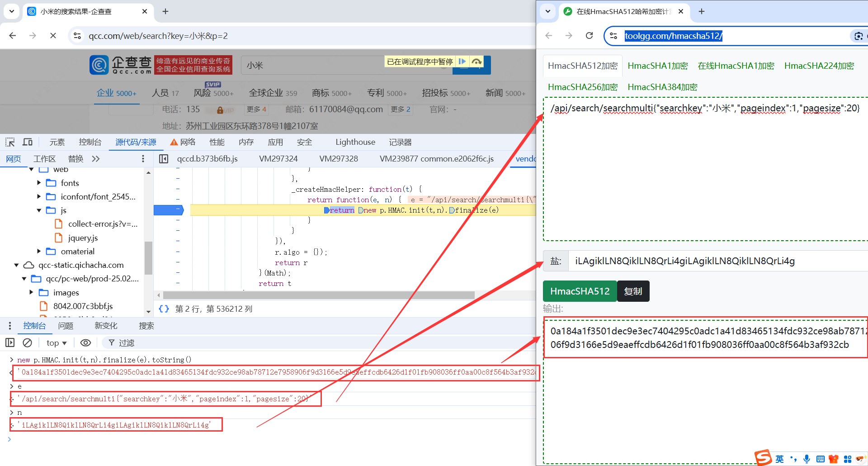
Task: Collapse the js folder in file tree
Action: tap(39, 210)
